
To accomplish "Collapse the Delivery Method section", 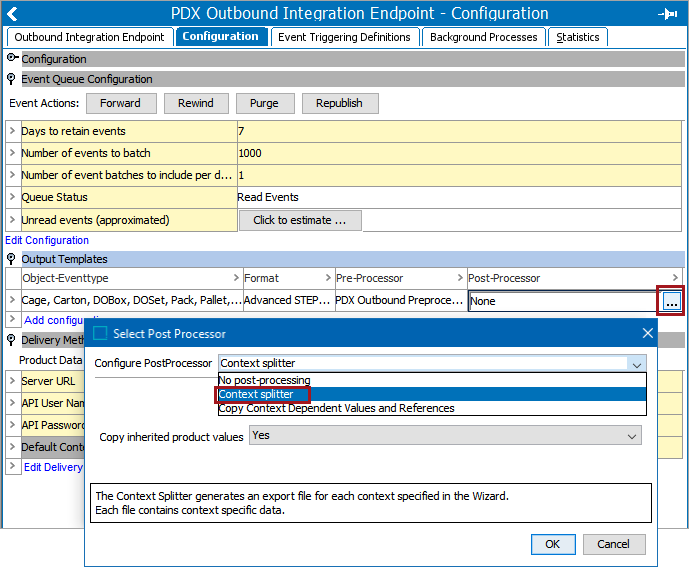I will click(x=11, y=340).
